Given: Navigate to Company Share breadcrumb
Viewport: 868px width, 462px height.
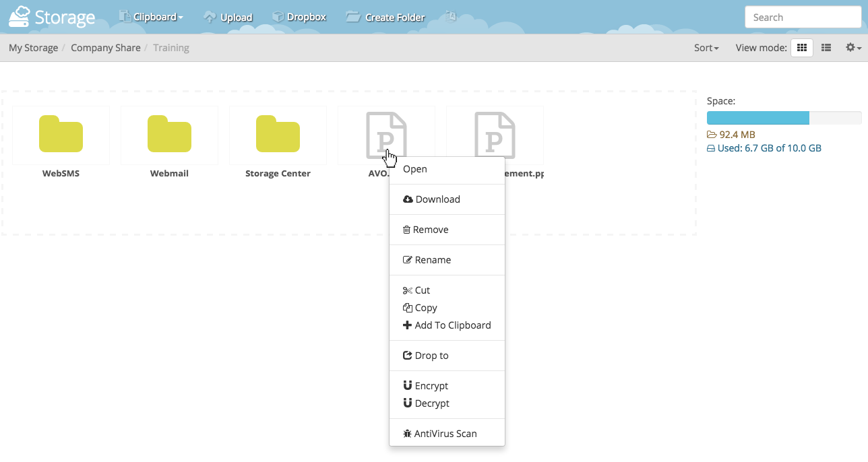Looking at the screenshot, I should pyautogui.click(x=106, y=48).
